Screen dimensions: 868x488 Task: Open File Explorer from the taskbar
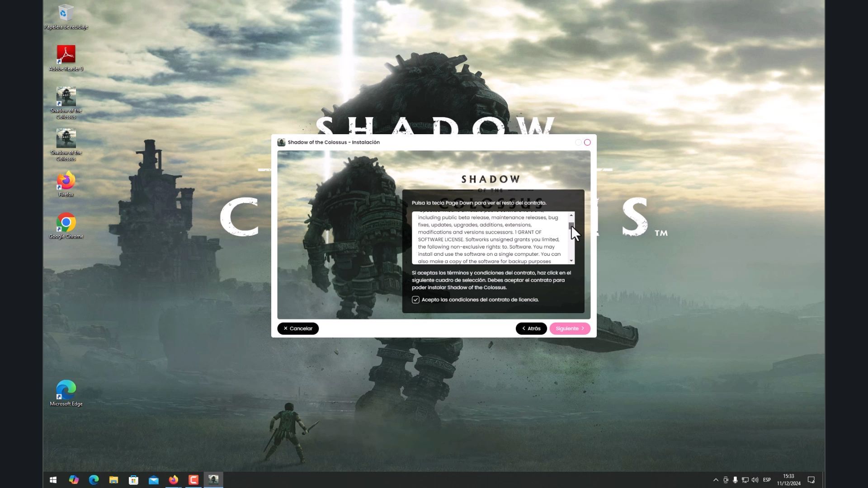pyautogui.click(x=113, y=480)
